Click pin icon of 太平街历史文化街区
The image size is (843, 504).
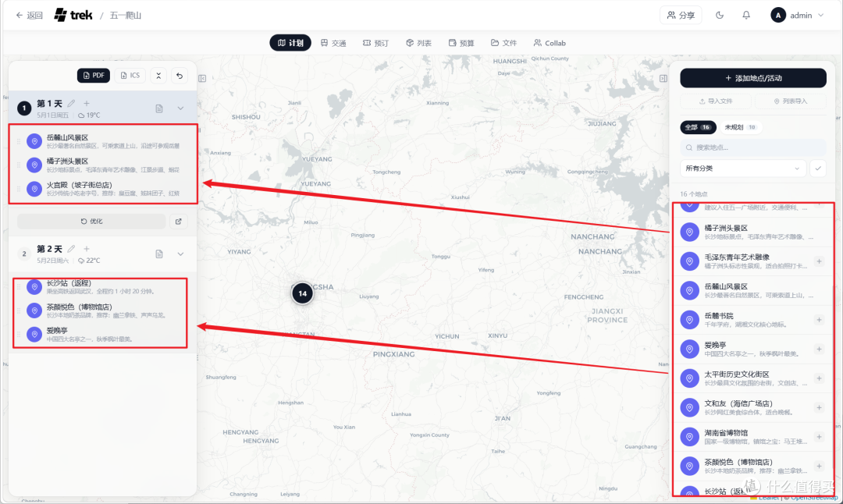tap(689, 378)
